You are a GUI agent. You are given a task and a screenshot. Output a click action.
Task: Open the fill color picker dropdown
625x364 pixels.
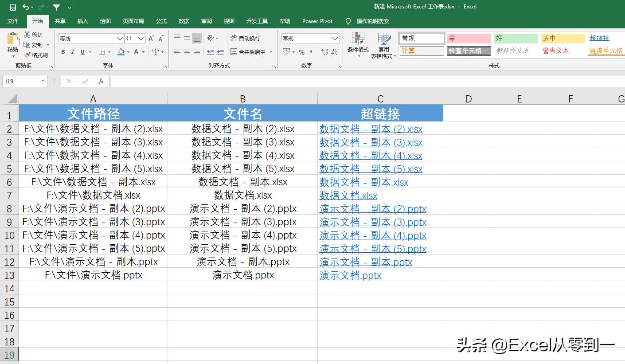click(x=129, y=52)
